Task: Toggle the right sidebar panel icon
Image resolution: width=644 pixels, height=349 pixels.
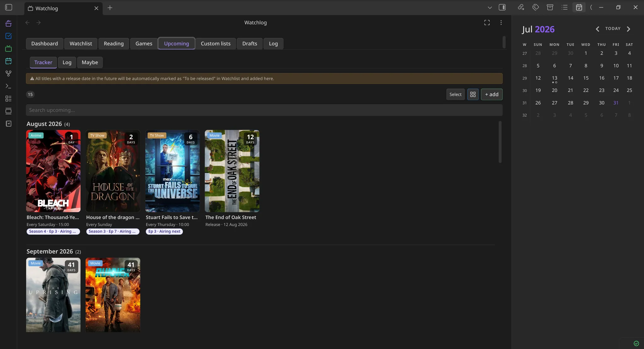Action: coord(502,7)
